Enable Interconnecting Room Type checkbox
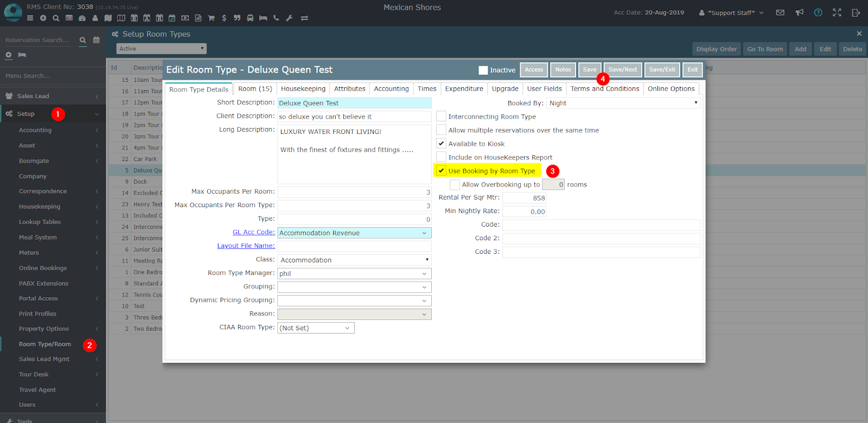Screen dimensions: 868x423 441,116
